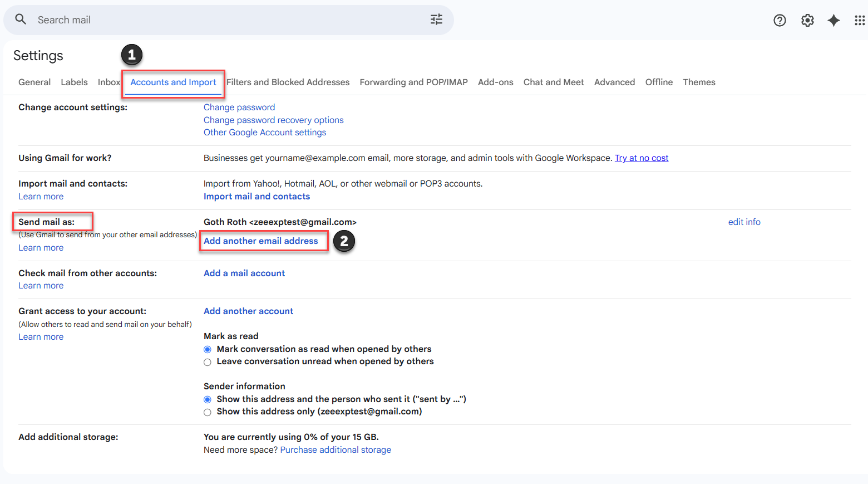Open search options filter icon
Image resolution: width=868 pixels, height=484 pixels.
[x=436, y=19]
